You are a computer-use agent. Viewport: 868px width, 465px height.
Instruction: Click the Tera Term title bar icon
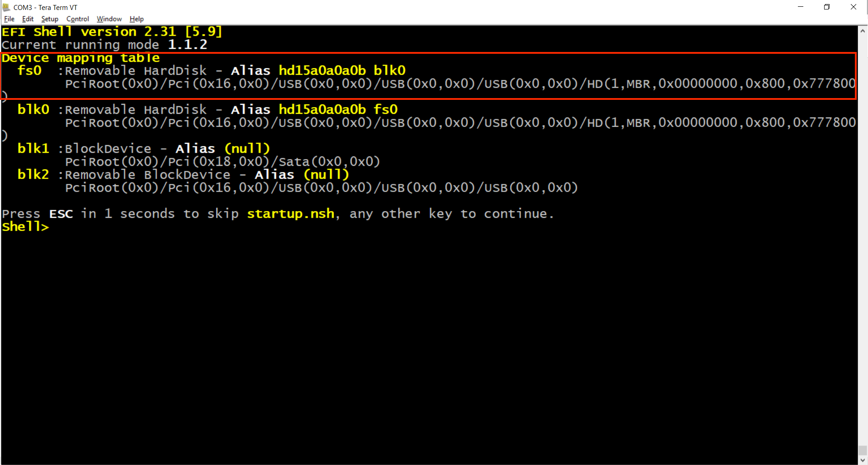6,7
